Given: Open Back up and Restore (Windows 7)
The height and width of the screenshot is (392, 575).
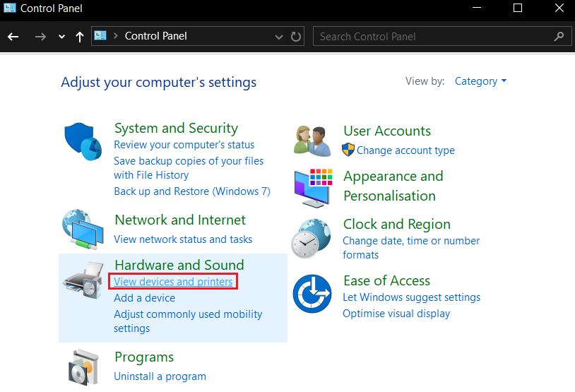Looking at the screenshot, I should pos(192,191).
